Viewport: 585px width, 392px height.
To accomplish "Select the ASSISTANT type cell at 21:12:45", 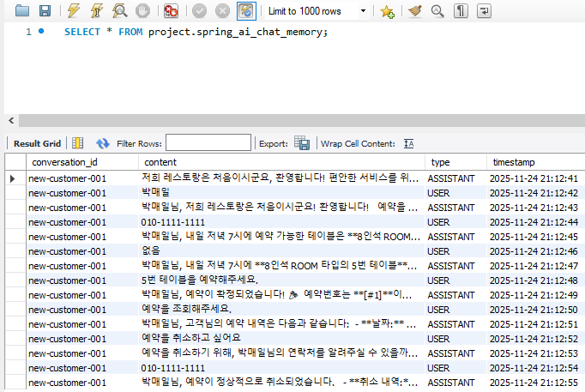I will click(x=456, y=237).
